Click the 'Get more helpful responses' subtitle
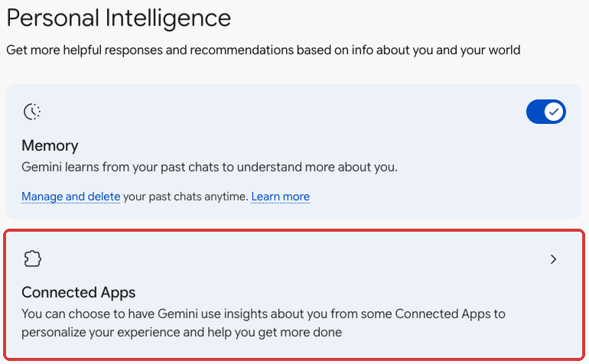The height and width of the screenshot is (364, 589). (263, 50)
